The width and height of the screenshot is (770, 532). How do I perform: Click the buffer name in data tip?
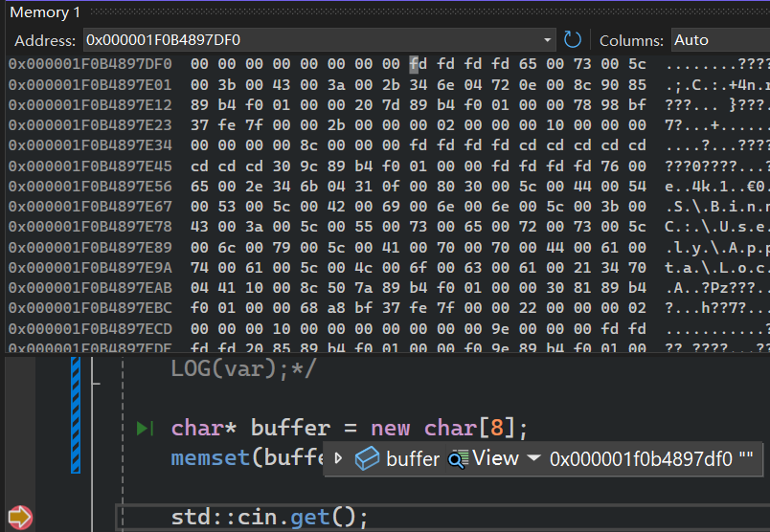click(x=412, y=459)
